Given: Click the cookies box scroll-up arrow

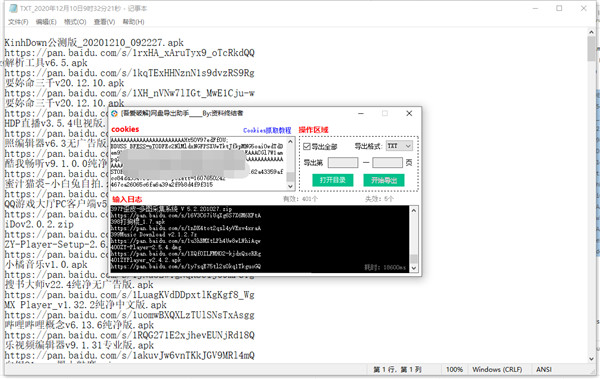Looking at the screenshot, I should point(290,141).
